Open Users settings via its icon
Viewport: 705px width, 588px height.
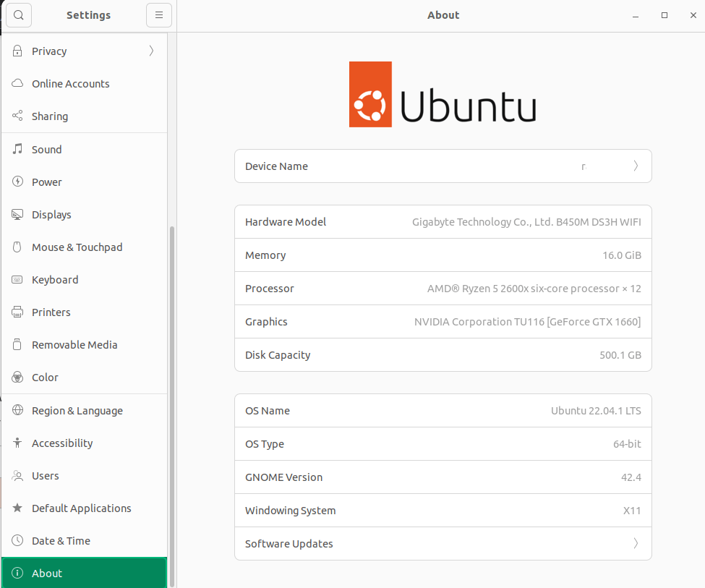tap(17, 475)
